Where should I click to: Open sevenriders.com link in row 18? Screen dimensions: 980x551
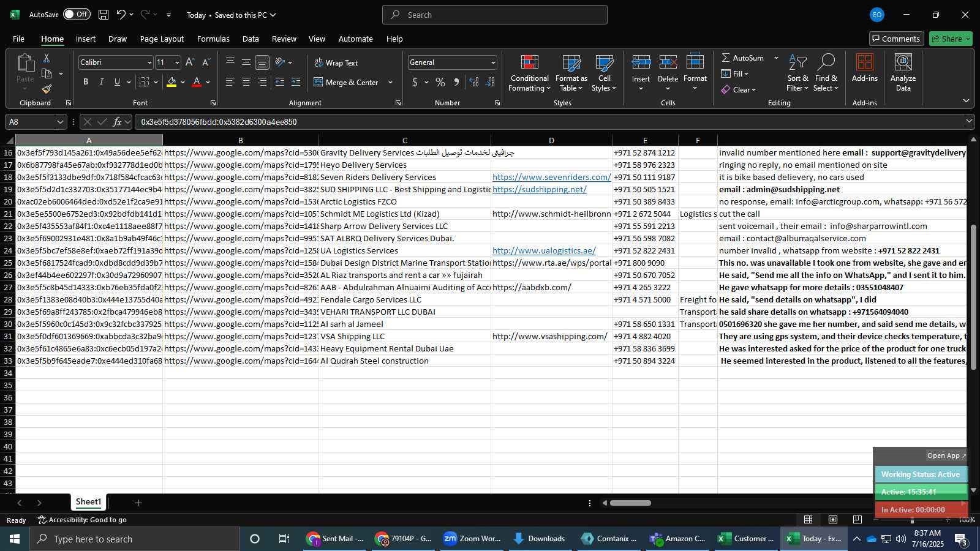(552, 177)
